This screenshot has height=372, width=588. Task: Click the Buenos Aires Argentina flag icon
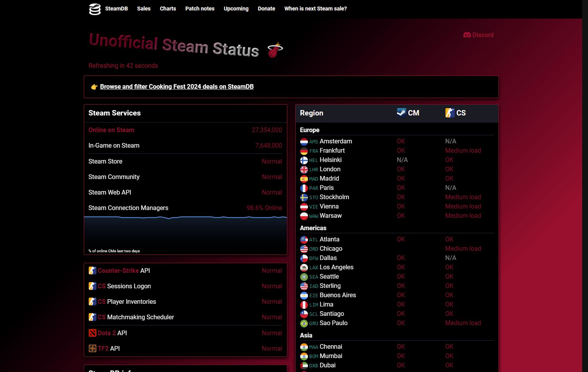[304, 295]
